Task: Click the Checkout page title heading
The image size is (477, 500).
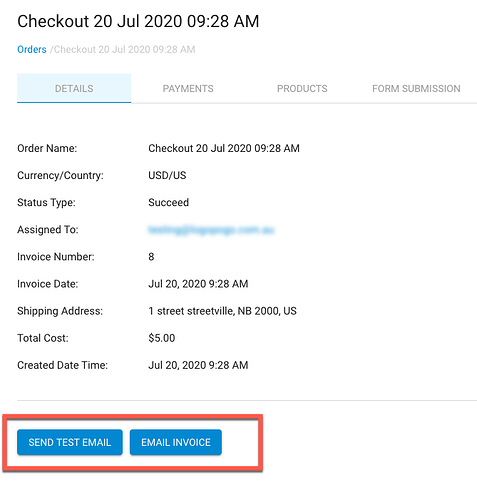Action: coord(138,21)
